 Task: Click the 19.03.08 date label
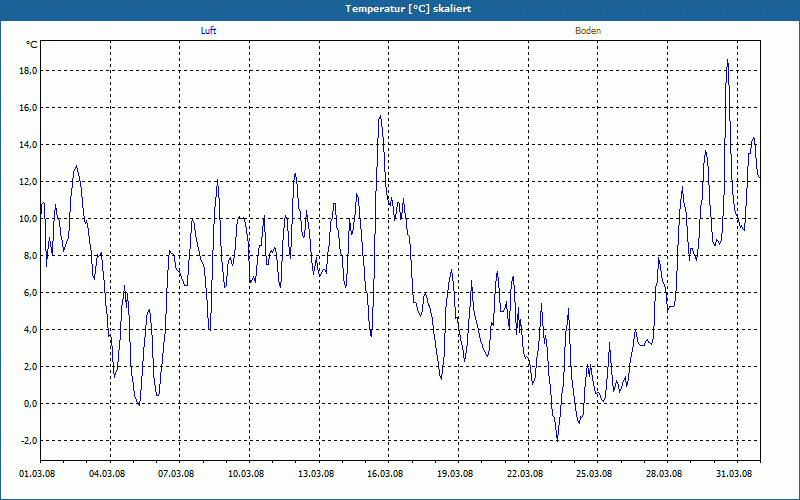click(x=455, y=474)
